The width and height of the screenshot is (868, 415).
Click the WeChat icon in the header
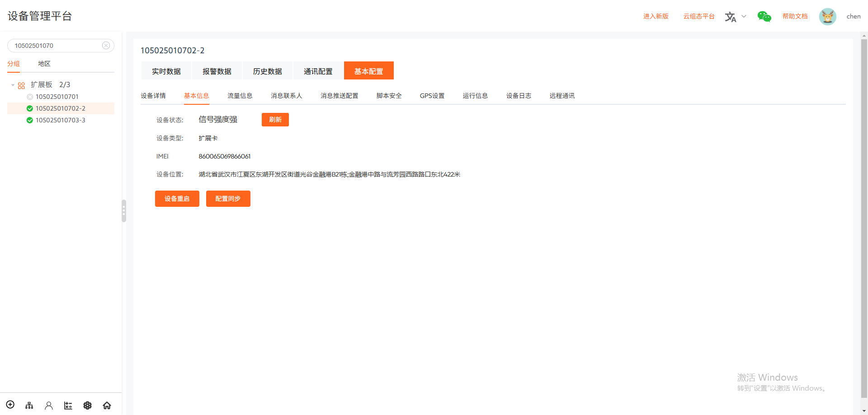coord(764,16)
